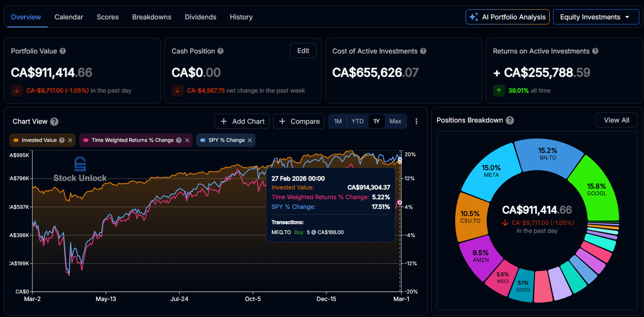Click the AMZN donut segment
644x317 pixels.
(480, 256)
